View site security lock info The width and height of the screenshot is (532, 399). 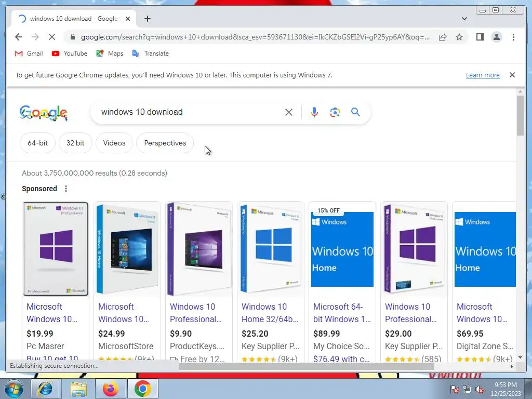click(73, 37)
